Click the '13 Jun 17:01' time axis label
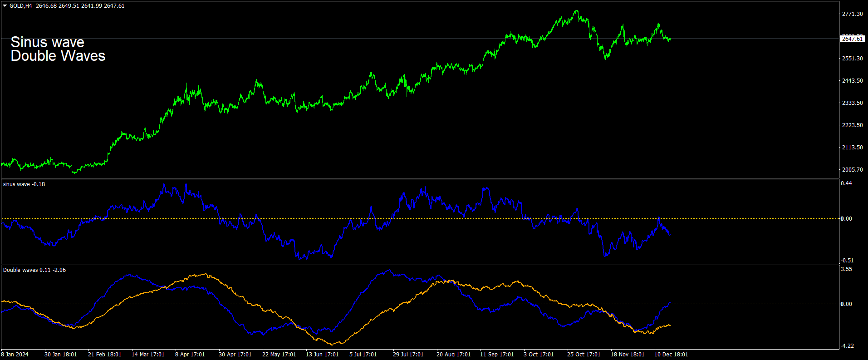 tap(322, 355)
